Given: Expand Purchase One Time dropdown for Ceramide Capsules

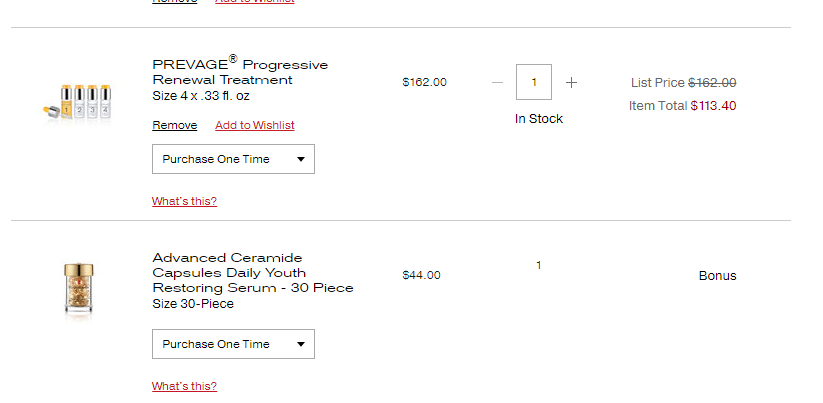Looking at the screenshot, I should point(234,344).
